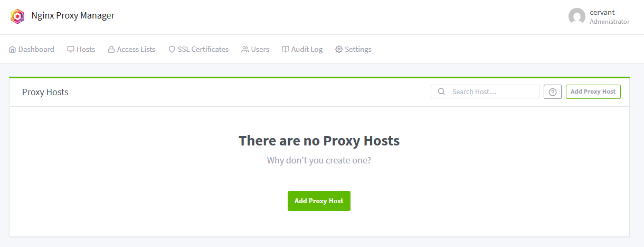Click the Dashboard home icon
Viewport: 644px width, 247px height.
tap(13, 49)
